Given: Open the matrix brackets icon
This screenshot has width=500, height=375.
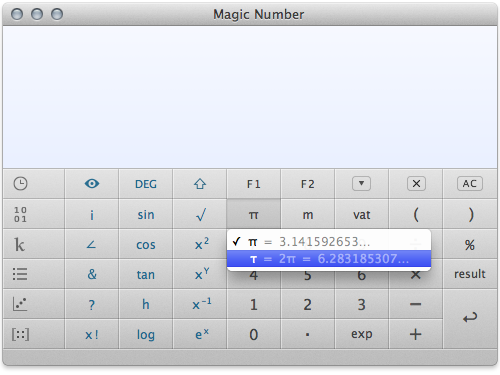Looking at the screenshot, I should point(20,334).
